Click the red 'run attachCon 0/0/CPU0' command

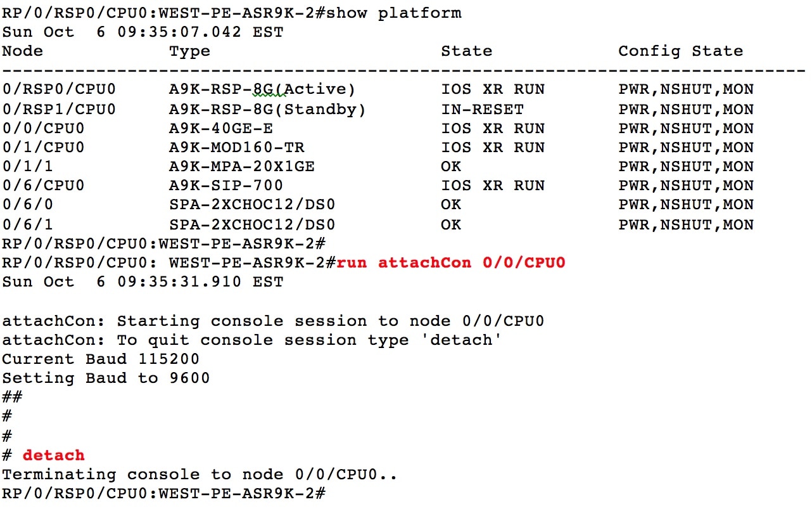click(451, 262)
